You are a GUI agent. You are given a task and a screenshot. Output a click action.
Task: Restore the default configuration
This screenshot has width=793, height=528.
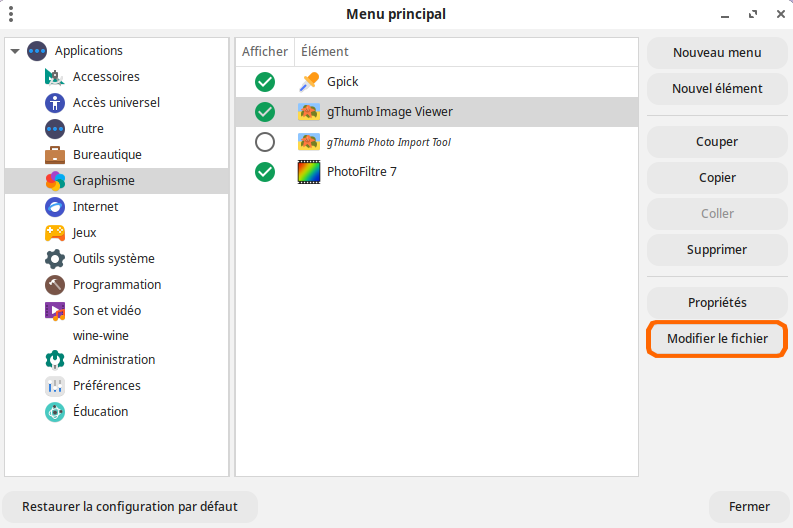(130, 507)
